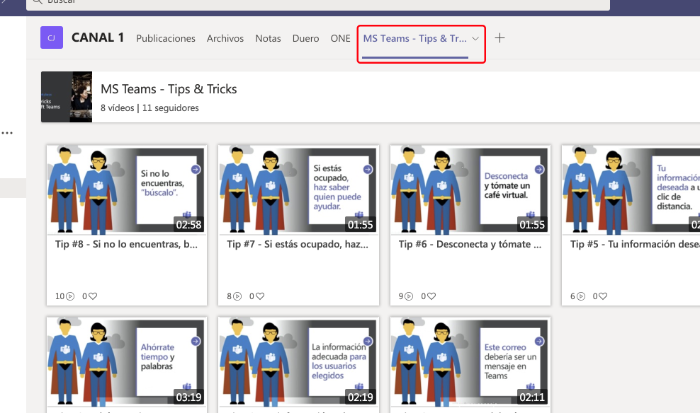Open more apps ellipsis in left rail
Image resolution: width=700 pixels, height=413 pixels.
[x=7, y=133]
